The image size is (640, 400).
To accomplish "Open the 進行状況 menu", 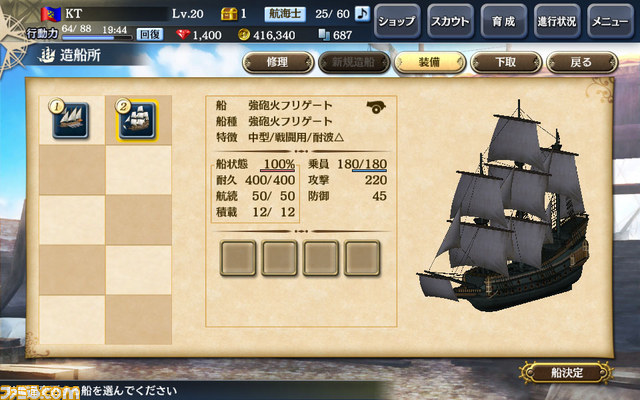I will point(557,21).
